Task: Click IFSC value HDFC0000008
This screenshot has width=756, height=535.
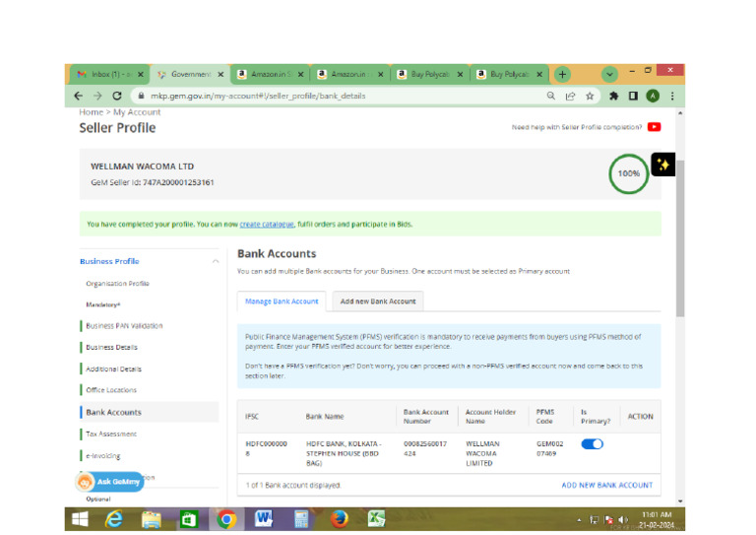Action: pos(266,448)
